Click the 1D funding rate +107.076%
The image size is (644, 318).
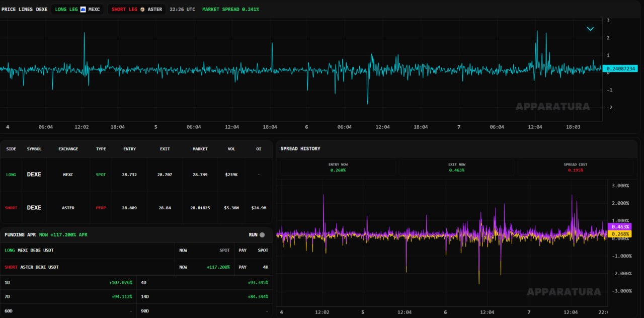pyautogui.click(x=121, y=282)
